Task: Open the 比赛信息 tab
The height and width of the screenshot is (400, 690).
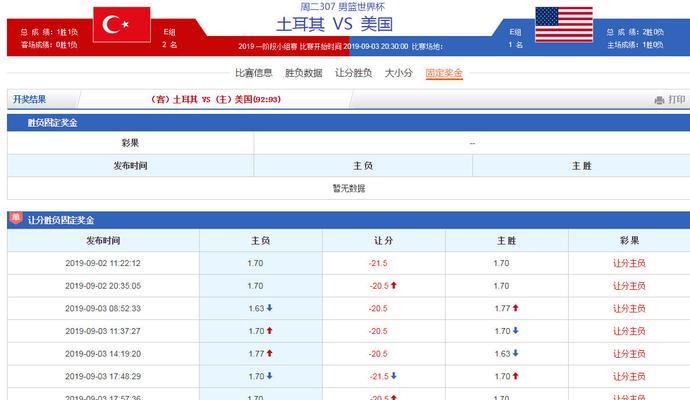Action: [253, 73]
